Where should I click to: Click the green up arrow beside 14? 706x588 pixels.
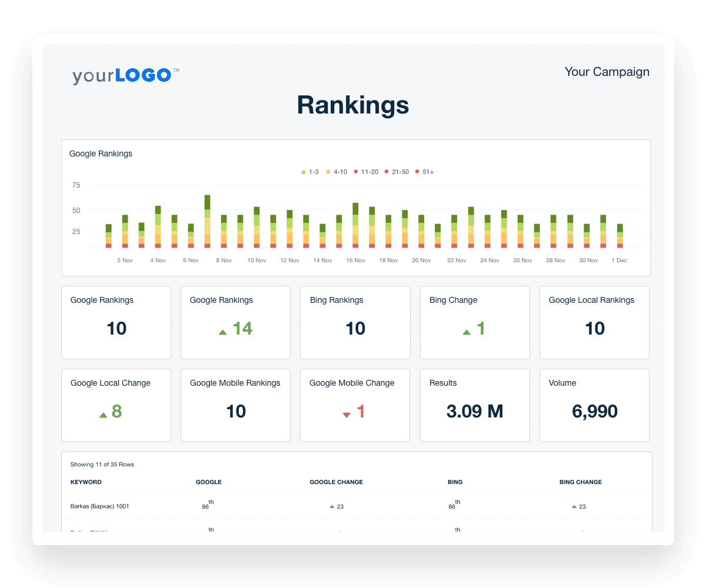(222, 332)
